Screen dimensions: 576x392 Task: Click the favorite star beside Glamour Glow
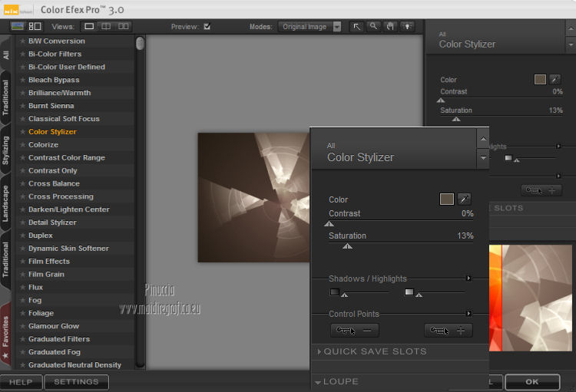pos(22,326)
